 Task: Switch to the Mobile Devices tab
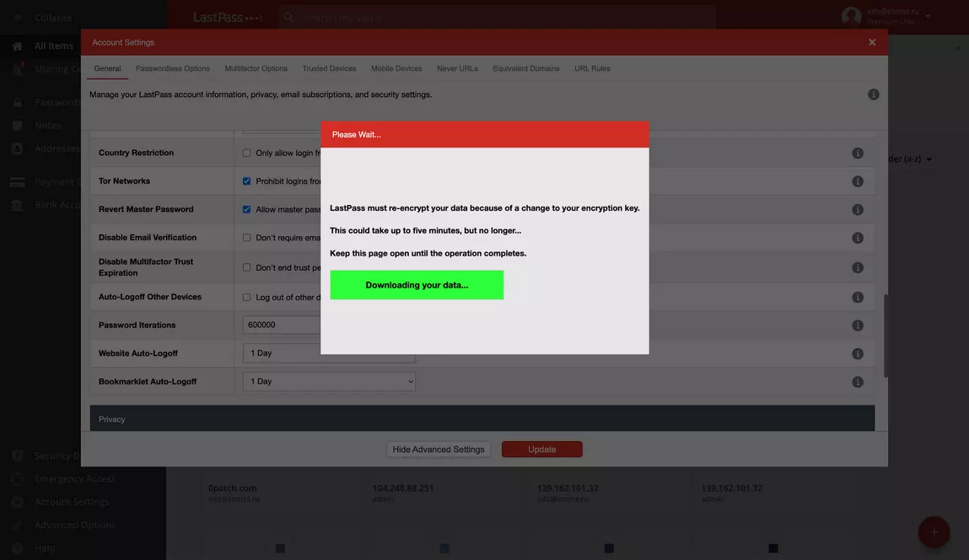point(397,68)
